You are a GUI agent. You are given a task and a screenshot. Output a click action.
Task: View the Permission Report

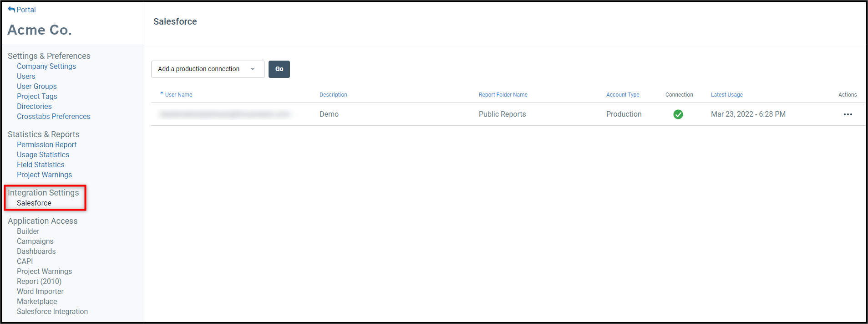click(47, 144)
